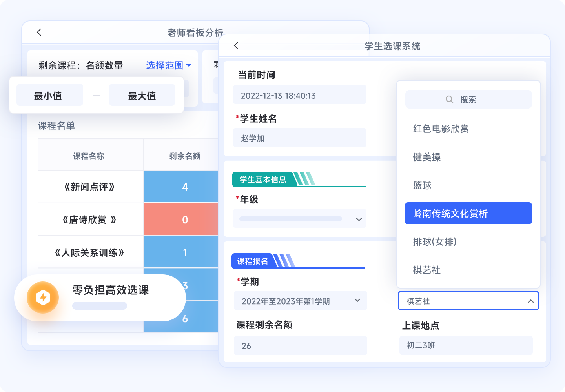This screenshot has height=392, width=565.
Task: Click the 零负担高效选课 banner
Action: click(x=100, y=298)
